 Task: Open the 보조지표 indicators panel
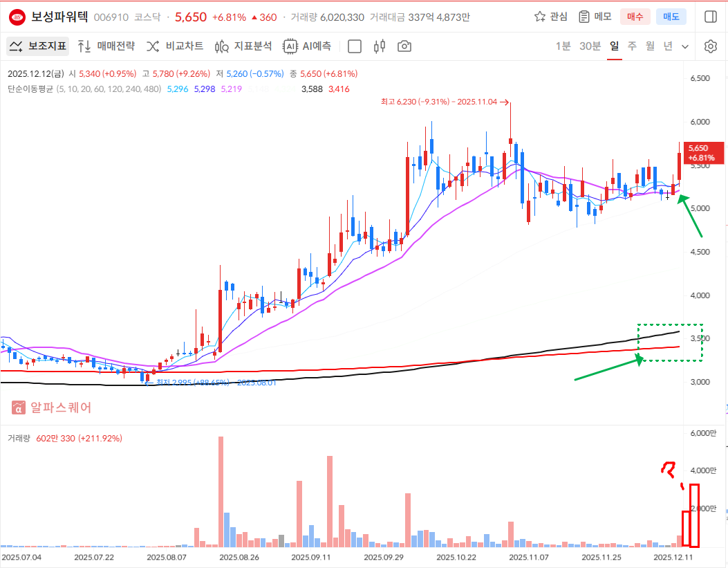38,46
